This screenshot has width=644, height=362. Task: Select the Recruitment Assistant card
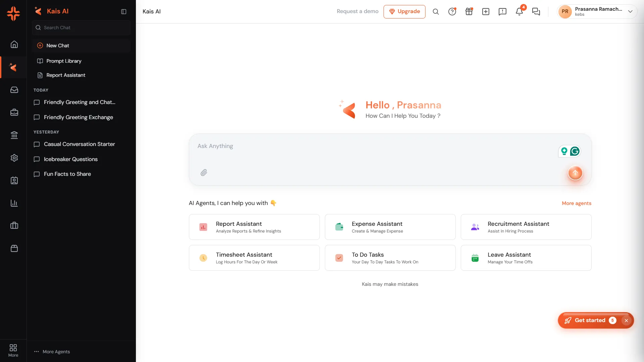click(x=526, y=227)
